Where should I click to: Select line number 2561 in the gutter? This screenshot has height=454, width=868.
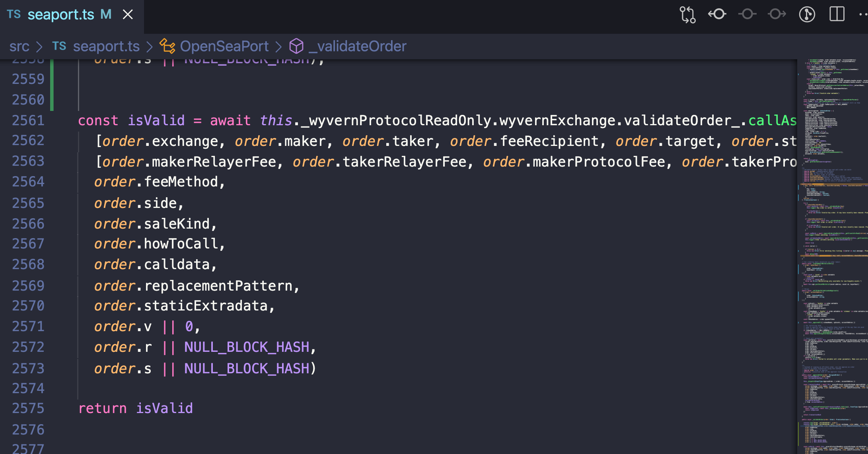(28, 120)
